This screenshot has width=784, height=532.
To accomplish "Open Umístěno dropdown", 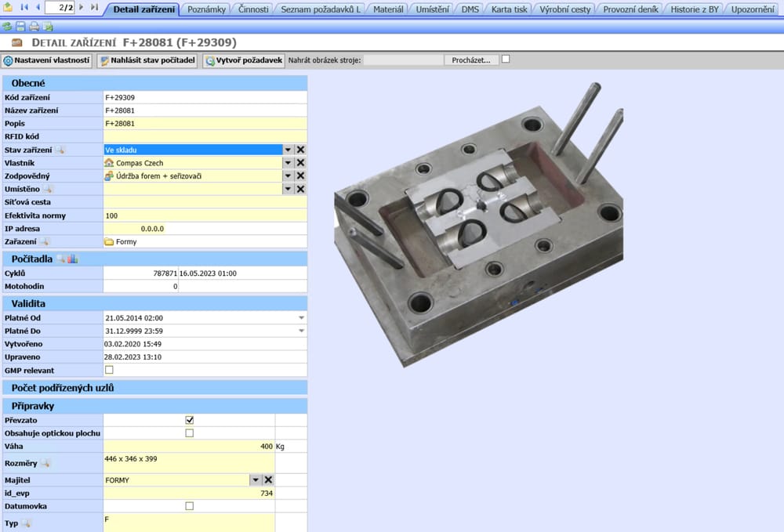I will pos(288,189).
